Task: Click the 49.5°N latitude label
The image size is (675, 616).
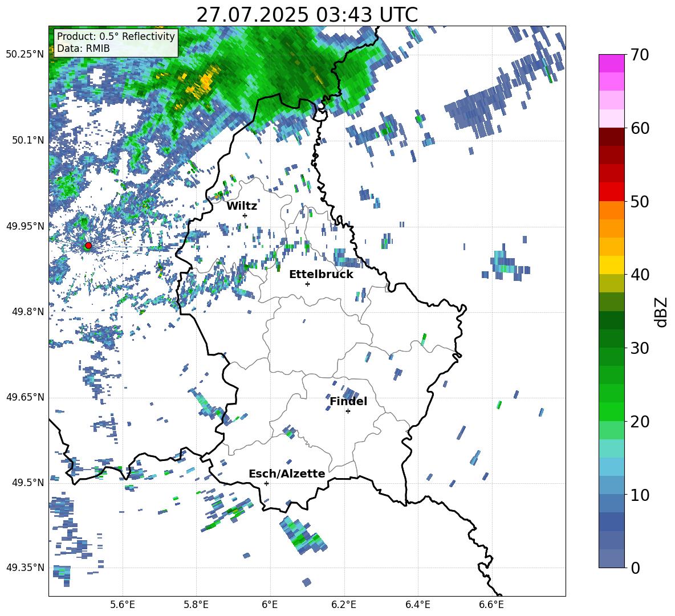Action: point(29,483)
